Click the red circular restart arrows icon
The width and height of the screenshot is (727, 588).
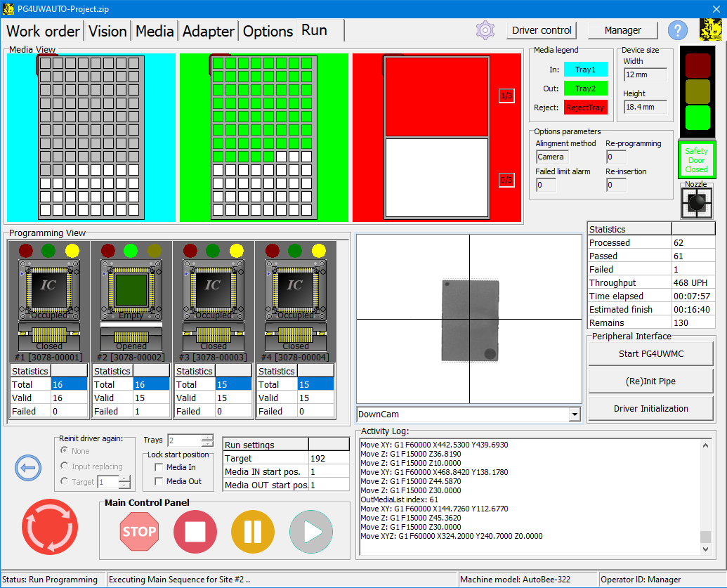coord(50,526)
